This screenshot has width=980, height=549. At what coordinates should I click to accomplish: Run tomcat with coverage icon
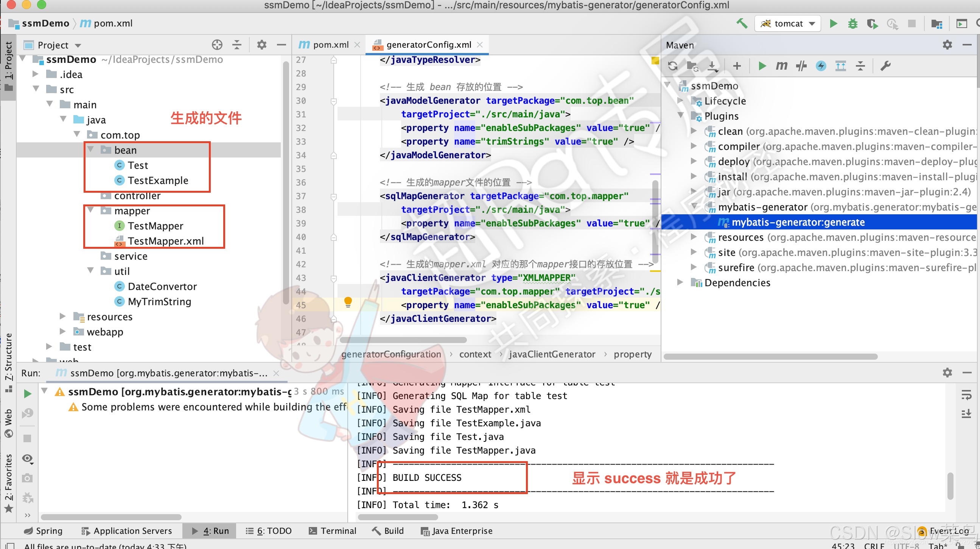[872, 23]
